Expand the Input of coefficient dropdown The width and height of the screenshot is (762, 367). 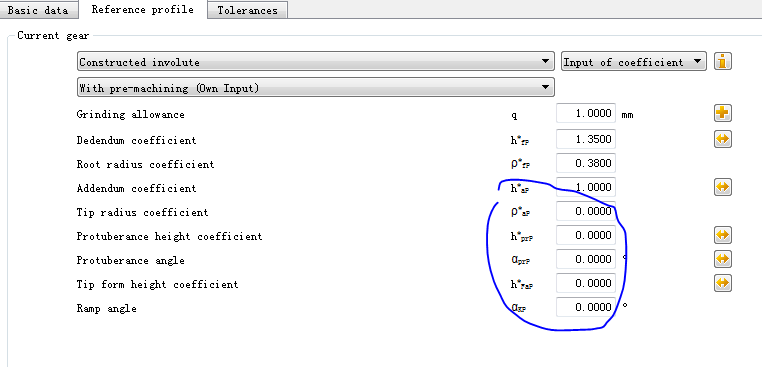pyautogui.click(x=633, y=62)
